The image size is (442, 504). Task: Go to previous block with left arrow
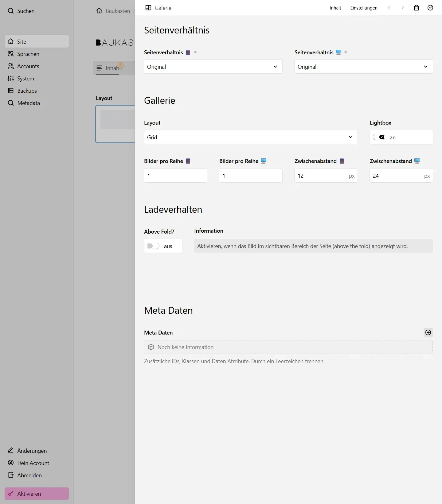tap(389, 8)
